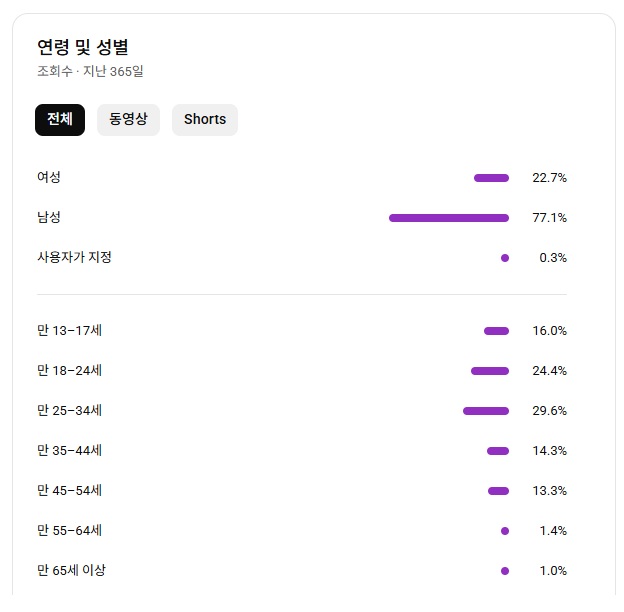Click the purple bar for 여성

491,178
